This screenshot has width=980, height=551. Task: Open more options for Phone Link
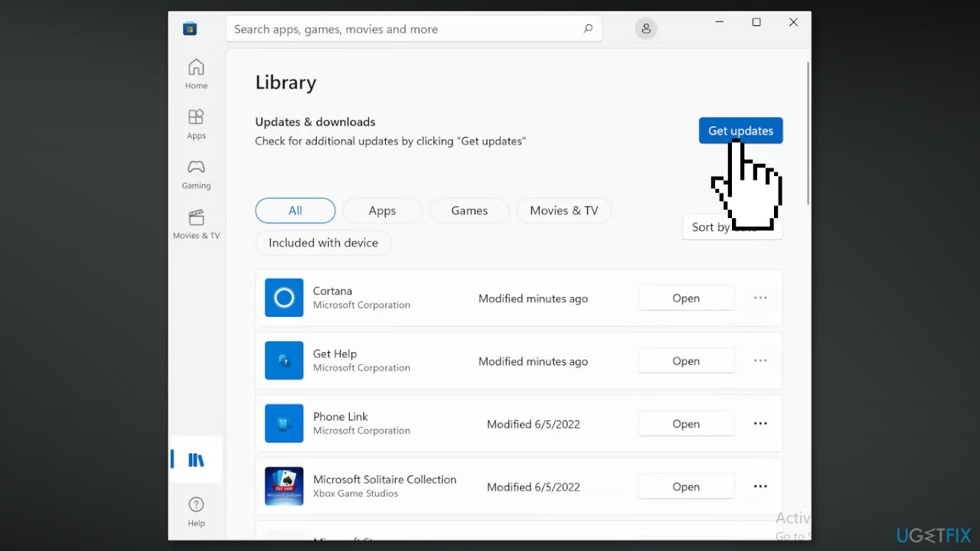(760, 423)
